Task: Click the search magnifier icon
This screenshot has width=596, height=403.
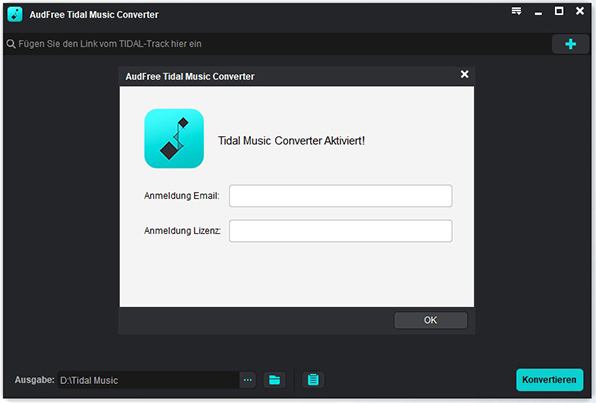Action: point(11,44)
